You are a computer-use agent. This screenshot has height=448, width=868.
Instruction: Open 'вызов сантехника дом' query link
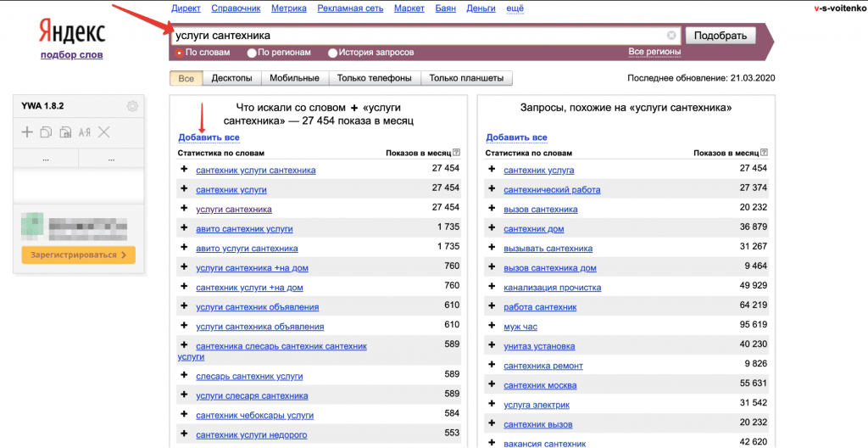point(550,268)
